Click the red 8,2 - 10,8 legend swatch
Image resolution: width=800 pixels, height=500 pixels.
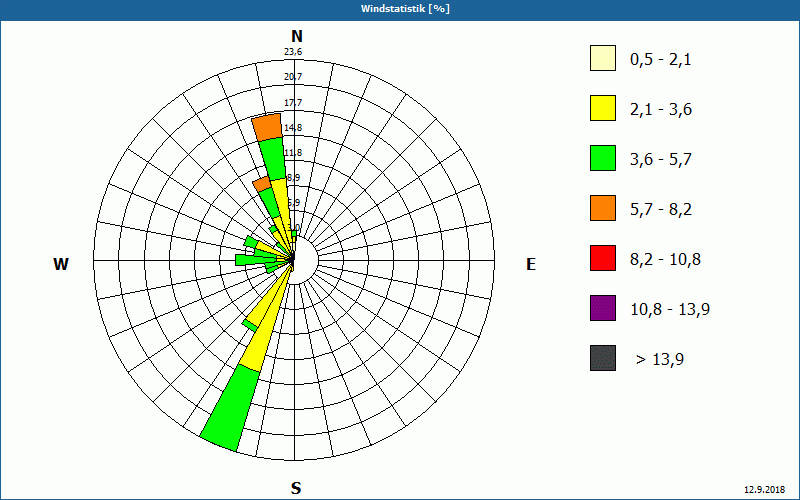[603, 258]
